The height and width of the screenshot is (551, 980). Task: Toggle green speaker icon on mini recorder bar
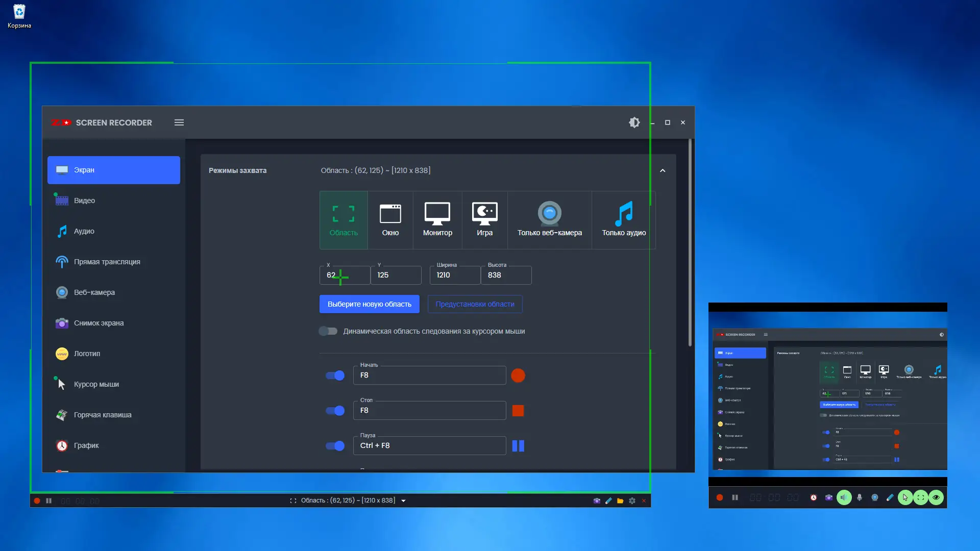coord(844,497)
